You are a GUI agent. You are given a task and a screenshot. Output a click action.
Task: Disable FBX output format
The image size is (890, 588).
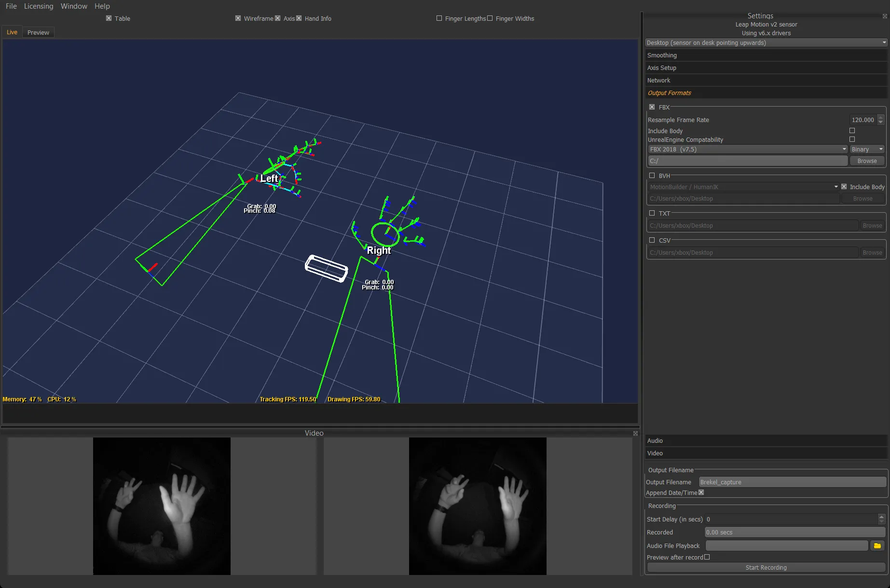click(x=652, y=107)
